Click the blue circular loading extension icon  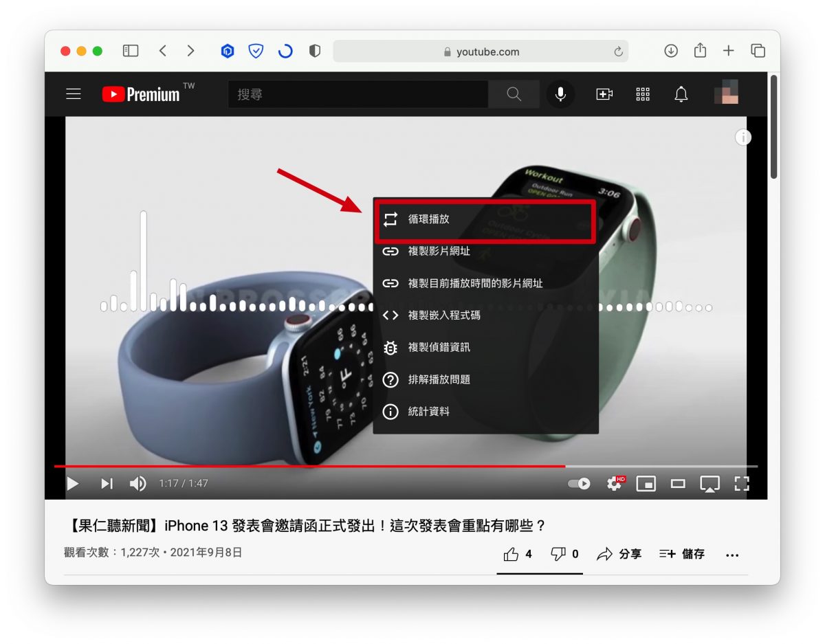coord(285,51)
